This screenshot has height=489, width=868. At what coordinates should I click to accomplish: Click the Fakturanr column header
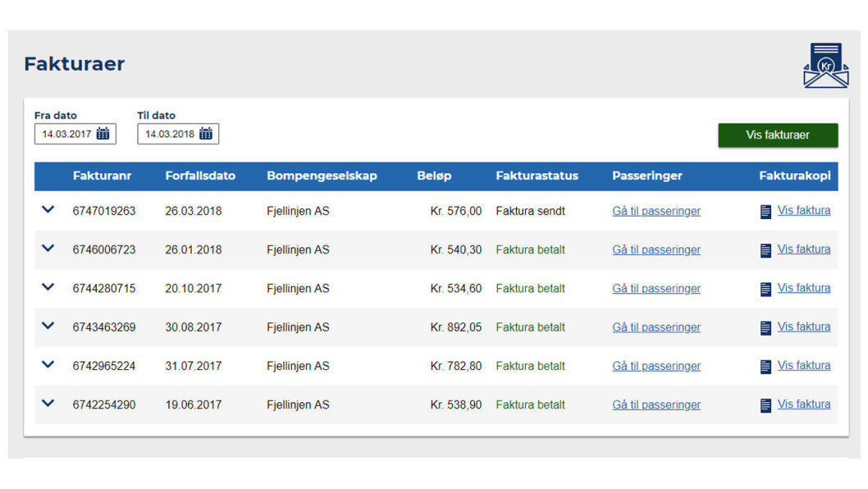pos(102,176)
